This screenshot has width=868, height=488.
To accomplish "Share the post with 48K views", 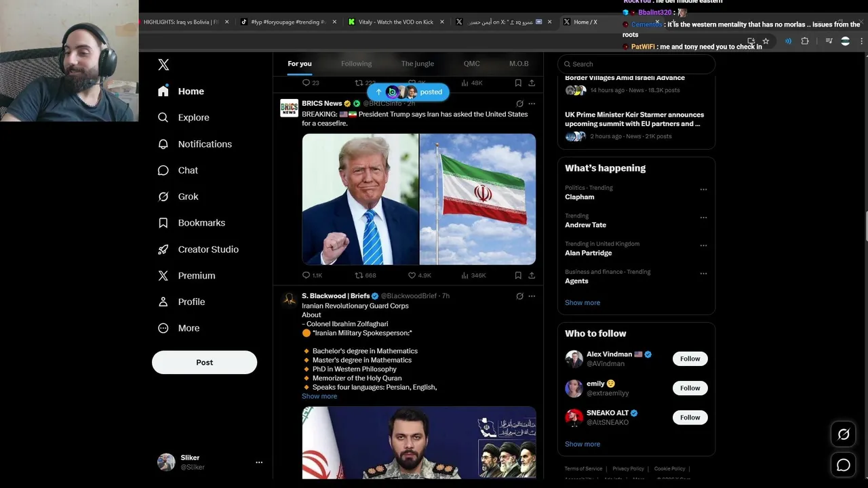I will click(x=532, y=83).
